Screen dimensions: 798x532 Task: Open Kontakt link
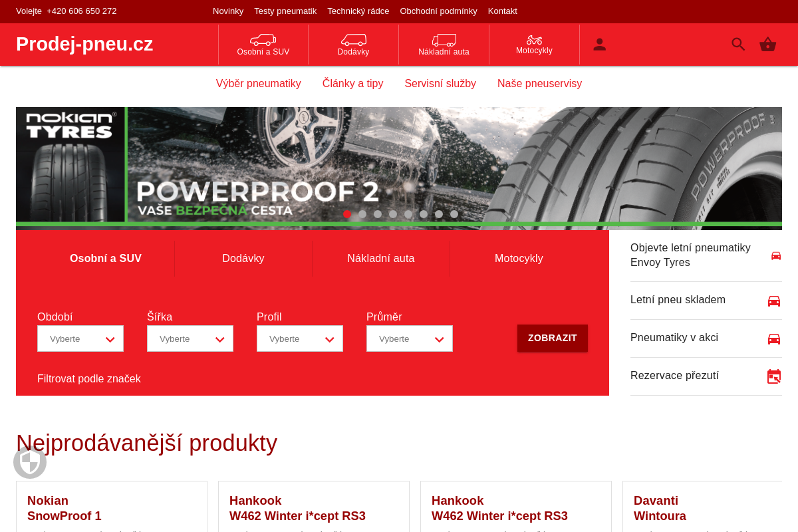click(503, 11)
